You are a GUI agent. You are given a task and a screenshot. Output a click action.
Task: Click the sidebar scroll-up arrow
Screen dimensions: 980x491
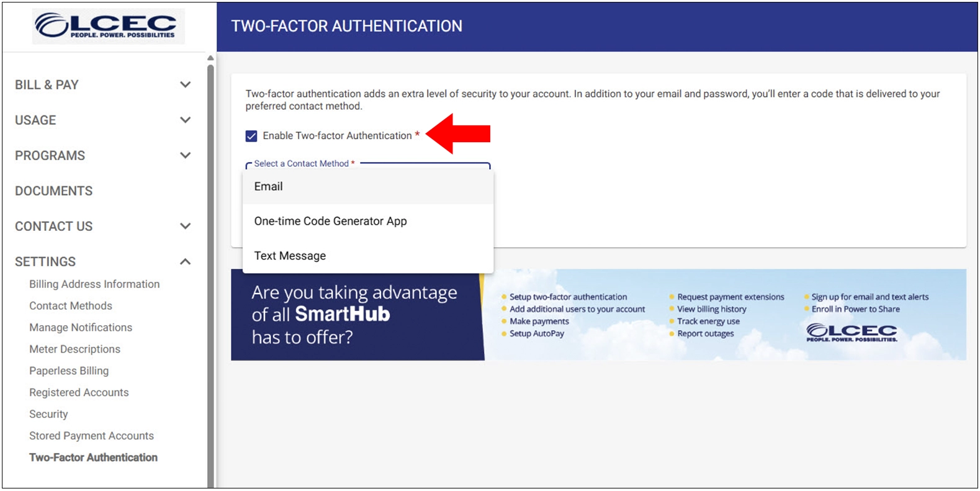pyautogui.click(x=210, y=58)
